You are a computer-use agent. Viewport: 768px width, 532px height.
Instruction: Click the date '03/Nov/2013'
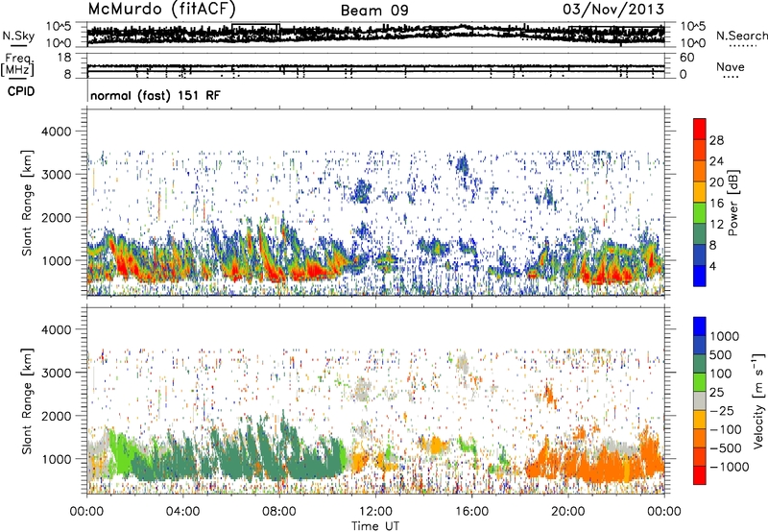613,9
